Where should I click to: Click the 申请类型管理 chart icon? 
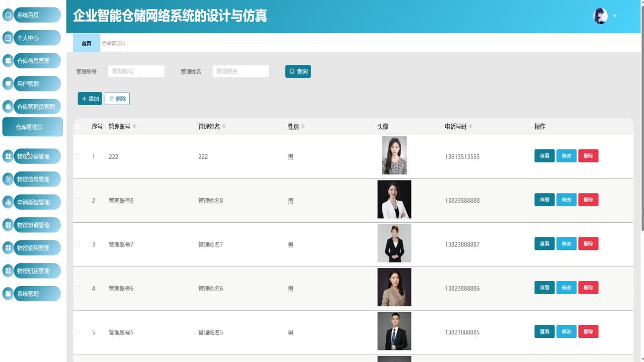(8, 202)
